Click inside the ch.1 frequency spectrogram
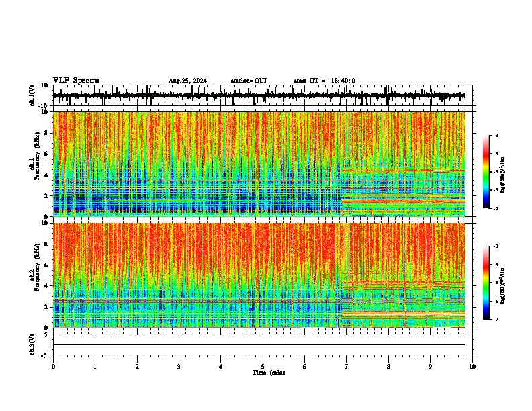This screenshot has width=532, height=411. pos(259,164)
